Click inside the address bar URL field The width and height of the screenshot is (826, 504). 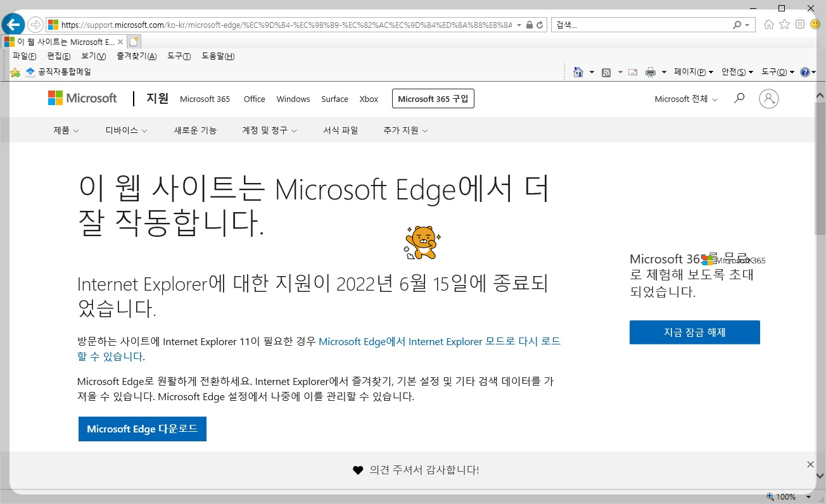coord(286,25)
